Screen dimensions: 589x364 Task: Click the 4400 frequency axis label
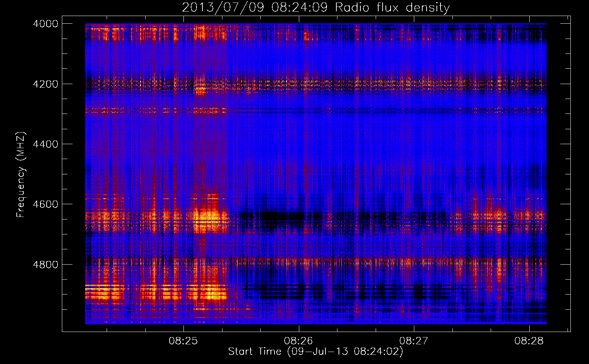coord(46,144)
